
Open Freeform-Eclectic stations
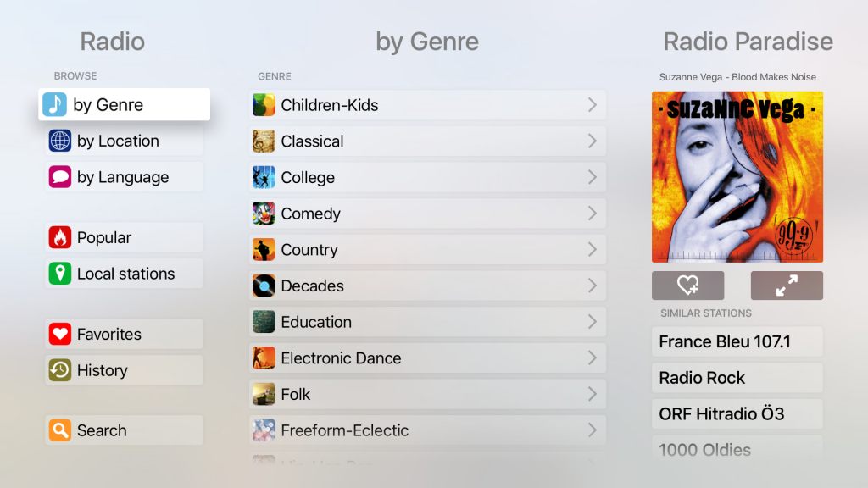pyautogui.click(x=424, y=430)
